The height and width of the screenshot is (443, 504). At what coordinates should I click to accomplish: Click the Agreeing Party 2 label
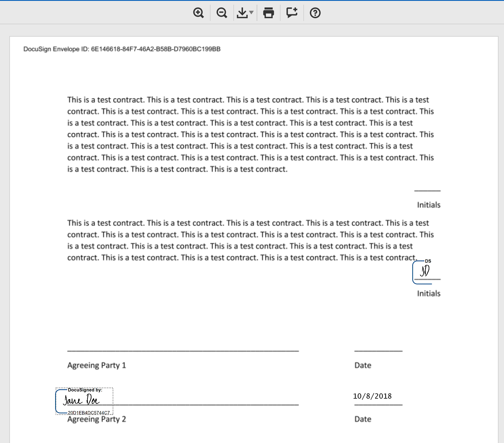point(97,419)
